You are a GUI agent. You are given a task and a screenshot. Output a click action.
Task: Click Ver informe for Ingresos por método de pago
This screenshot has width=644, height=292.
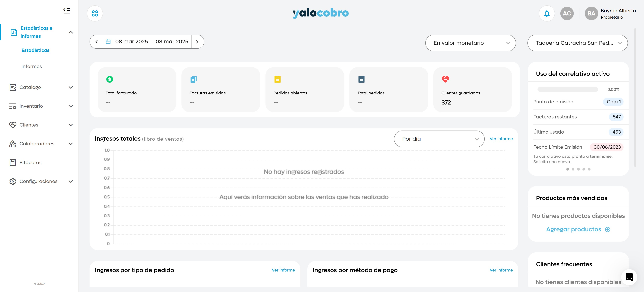point(501,270)
